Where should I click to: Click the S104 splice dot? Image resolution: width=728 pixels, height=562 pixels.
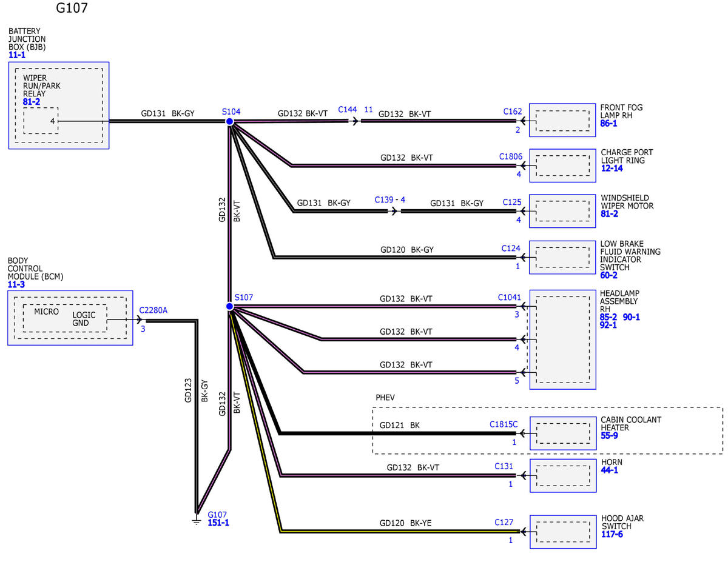point(229,122)
